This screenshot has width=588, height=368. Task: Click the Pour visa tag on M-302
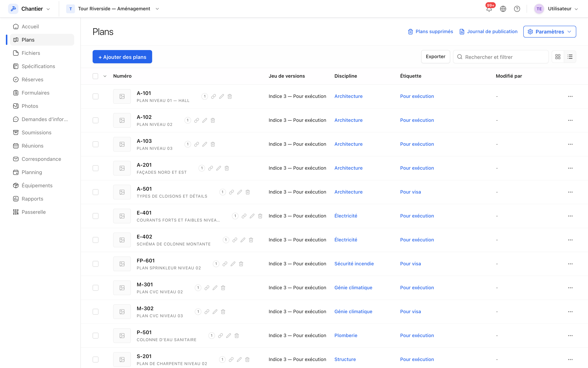click(x=410, y=312)
